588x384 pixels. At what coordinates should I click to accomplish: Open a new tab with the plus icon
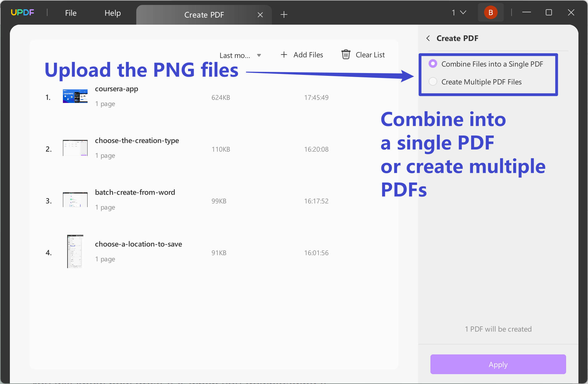coord(283,14)
